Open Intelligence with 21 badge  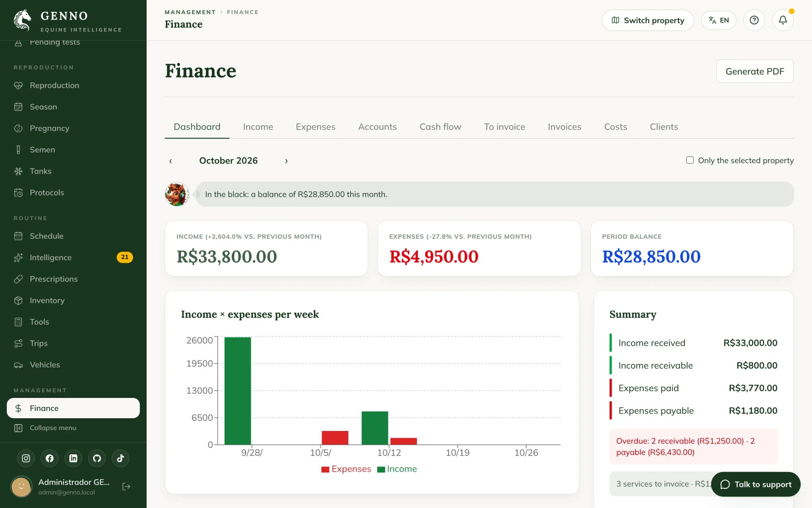pyautogui.click(x=73, y=257)
